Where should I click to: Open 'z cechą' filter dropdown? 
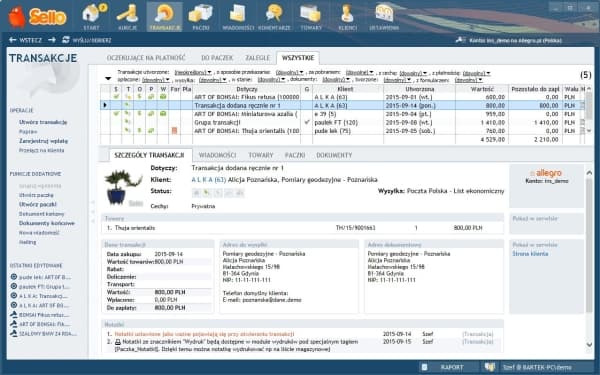[x=413, y=73]
